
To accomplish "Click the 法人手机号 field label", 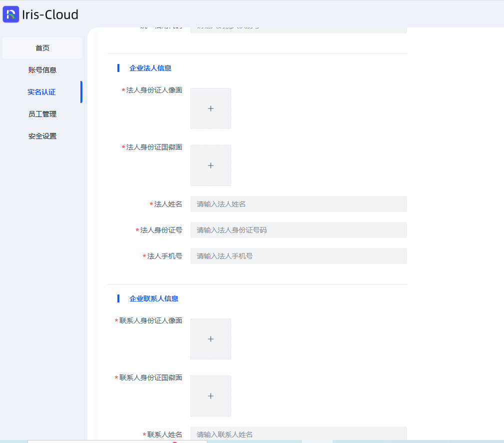I will point(164,256).
